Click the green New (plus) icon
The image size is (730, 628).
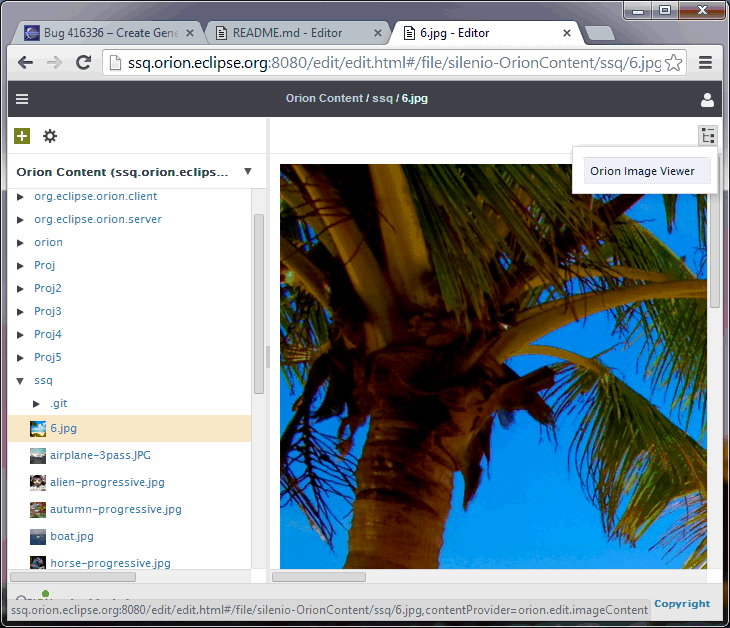22,136
